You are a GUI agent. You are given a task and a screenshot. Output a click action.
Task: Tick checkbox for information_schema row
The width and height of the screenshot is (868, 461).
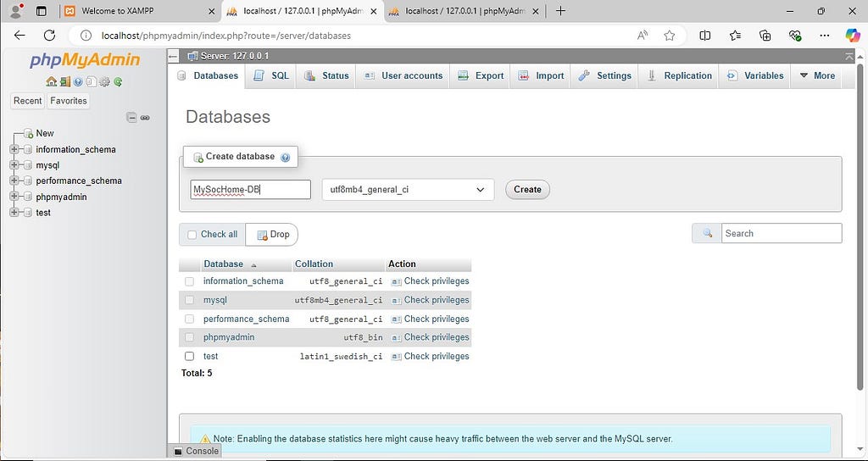pyautogui.click(x=189, y=281)
